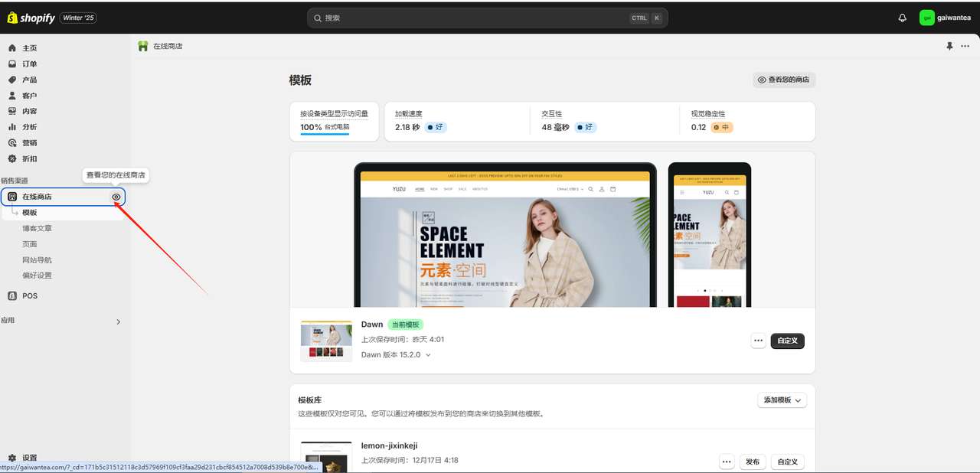Expand the Dawn 版本 15.2.0 dropdown
Screen dimensions: 980x473
[x=396, y=355]
